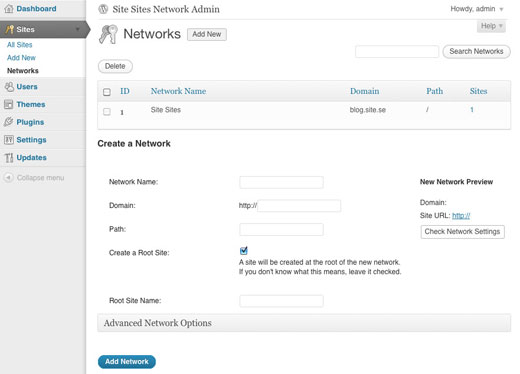Click Collapse menu label

pos(41,178)
